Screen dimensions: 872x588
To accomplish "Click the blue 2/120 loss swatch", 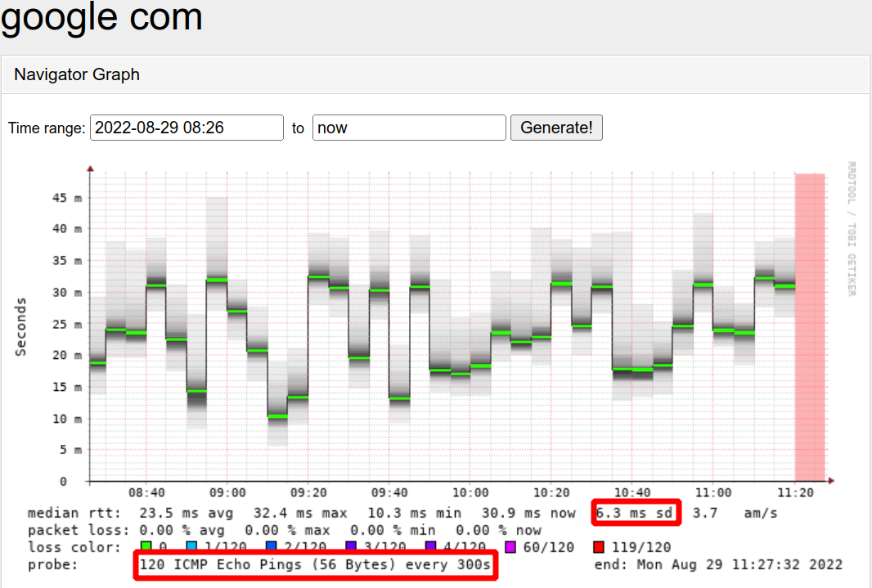I will [x=272, y=547].
